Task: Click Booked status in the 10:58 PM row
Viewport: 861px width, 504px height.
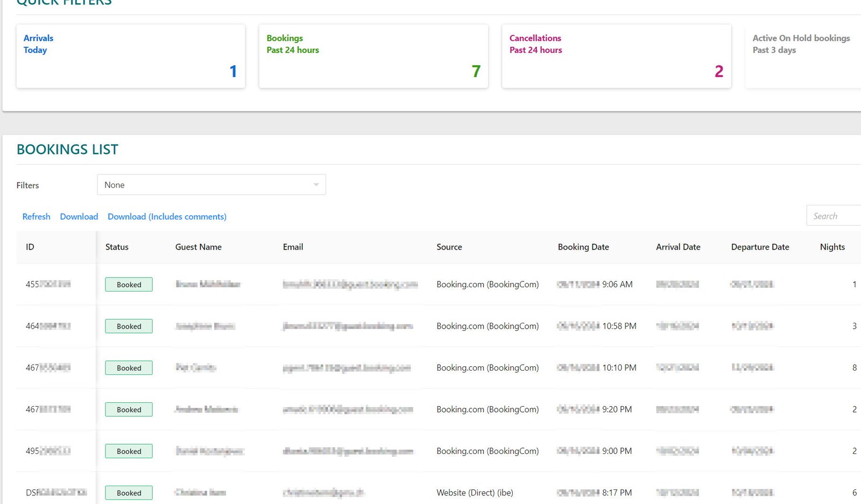Action: pyautogui.click(x=129, y=326)
